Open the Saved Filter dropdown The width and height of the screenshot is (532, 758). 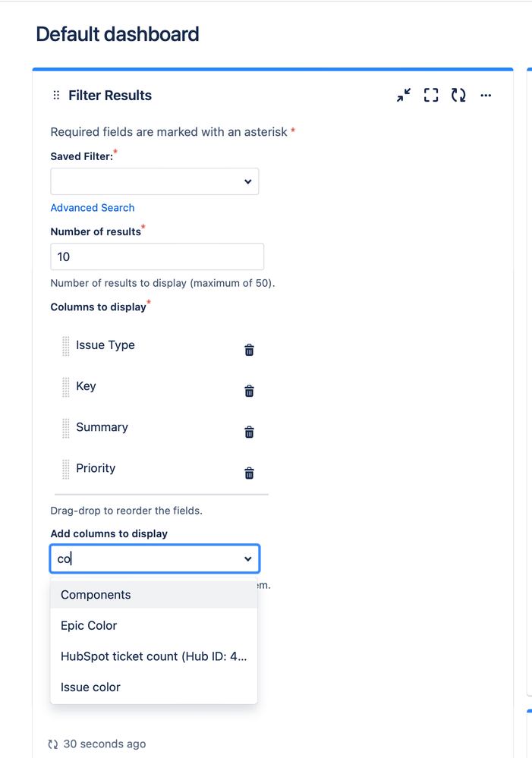155,181
